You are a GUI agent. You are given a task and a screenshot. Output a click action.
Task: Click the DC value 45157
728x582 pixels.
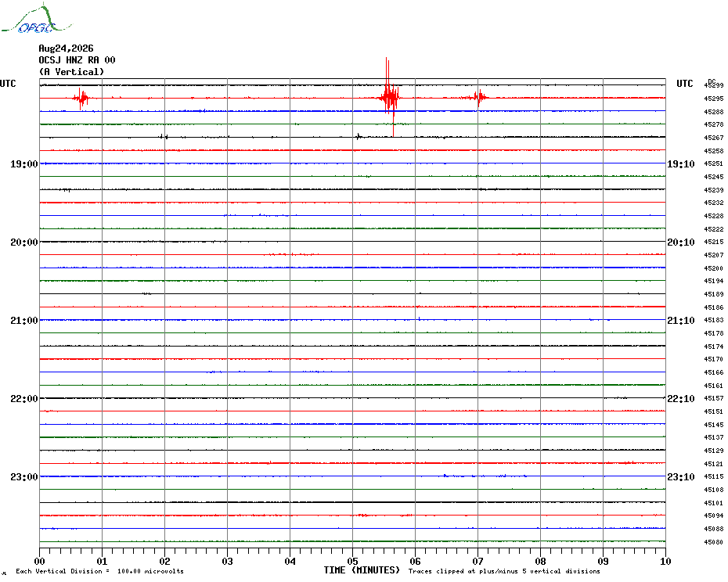point(714,398)
